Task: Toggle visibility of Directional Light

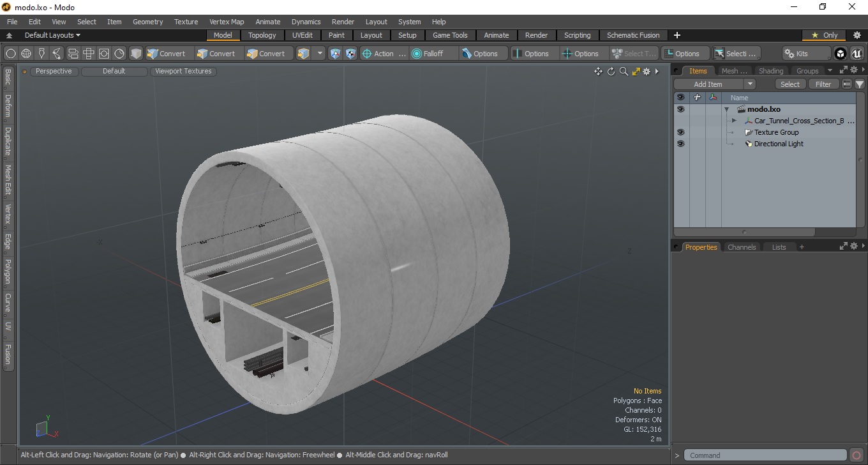Action: (x=680, y=144)
